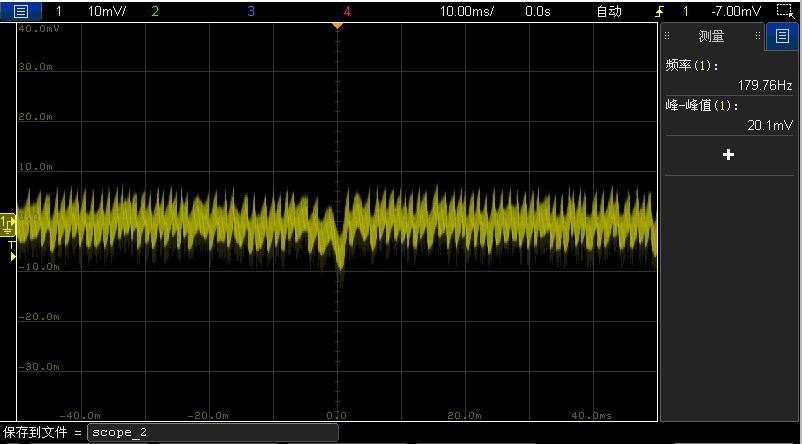Screen dimensions: 802x444
Task: Toggle channel 1 display on or off
Action: (58, 12)
